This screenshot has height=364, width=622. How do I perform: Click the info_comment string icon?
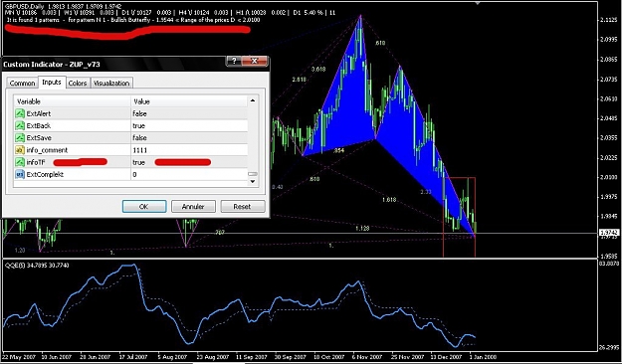(20, 150)
